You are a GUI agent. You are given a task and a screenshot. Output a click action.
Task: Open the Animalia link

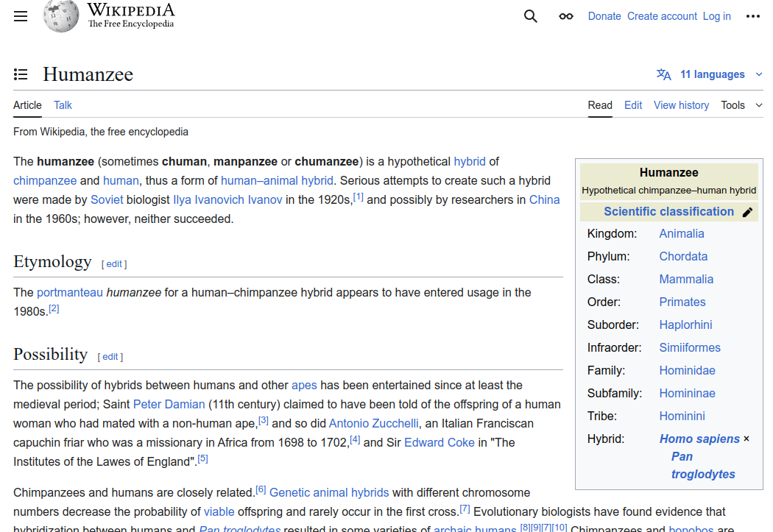click(x=681, y=234)
